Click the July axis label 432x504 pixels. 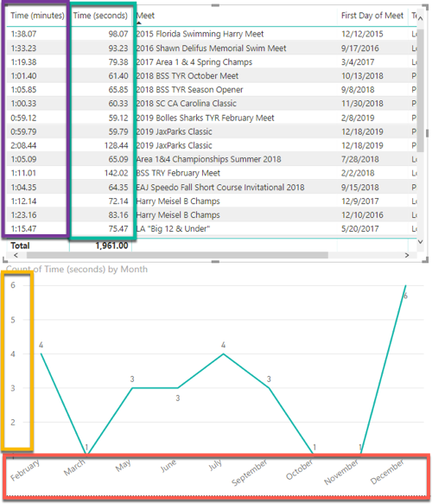(215, 465)
